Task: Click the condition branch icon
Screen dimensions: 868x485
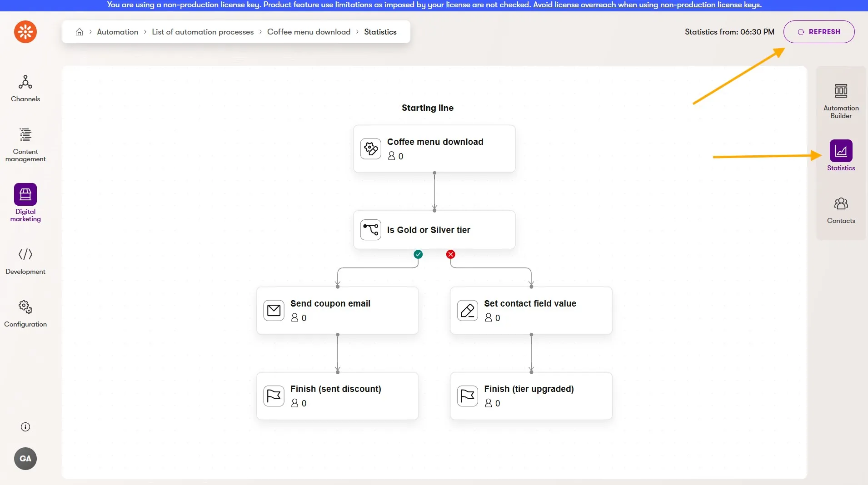Action: point(371,230)
